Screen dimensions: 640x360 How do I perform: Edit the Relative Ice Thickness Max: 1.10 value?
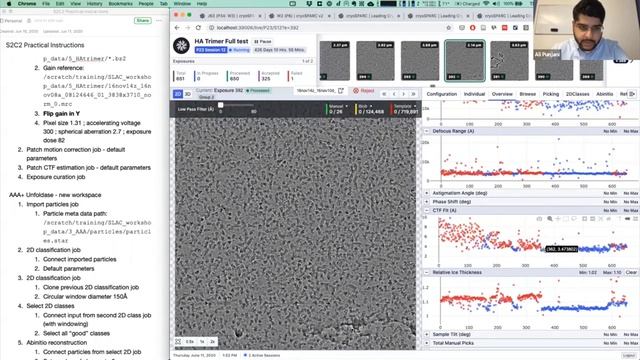(611, 272)
